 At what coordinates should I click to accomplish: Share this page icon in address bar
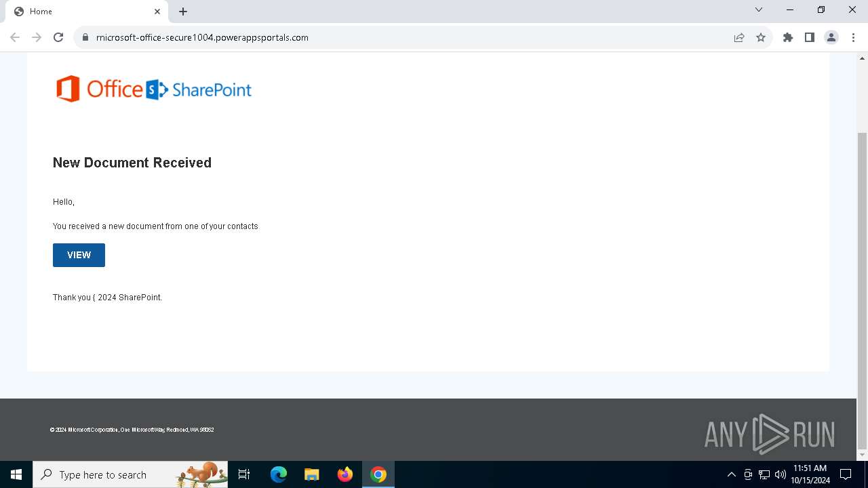click(739, 37)
